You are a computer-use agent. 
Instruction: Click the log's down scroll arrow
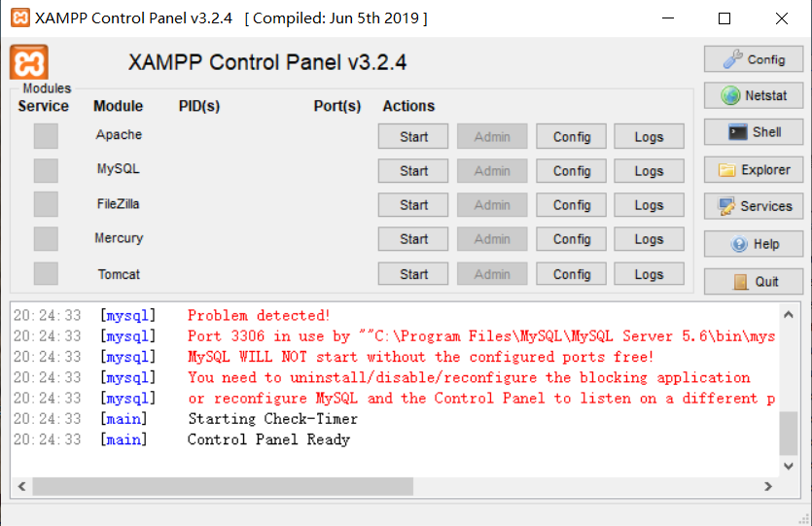tap(789, 466)
